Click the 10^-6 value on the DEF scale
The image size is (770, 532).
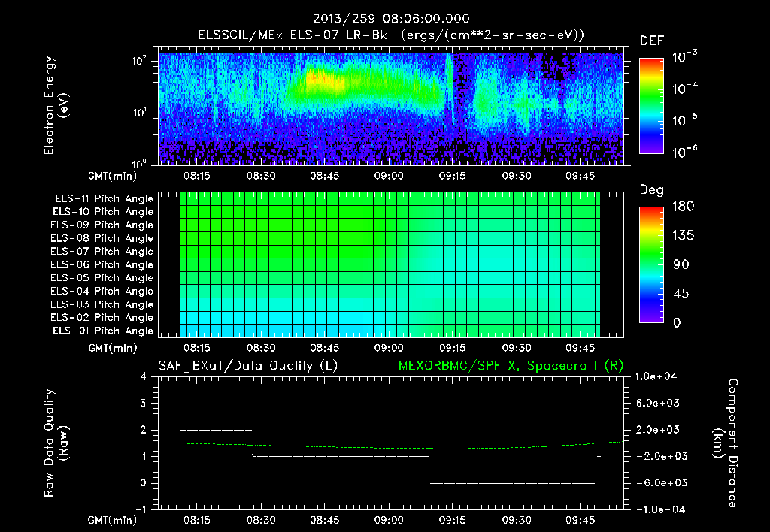pyautogui.click(x=684, y=152)
